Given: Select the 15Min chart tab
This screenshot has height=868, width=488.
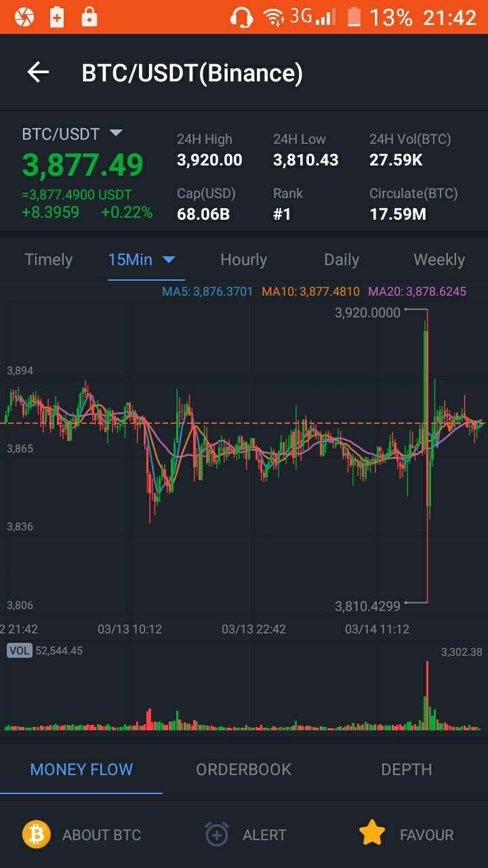Looking at the screenshot, I should pos(130,260).
